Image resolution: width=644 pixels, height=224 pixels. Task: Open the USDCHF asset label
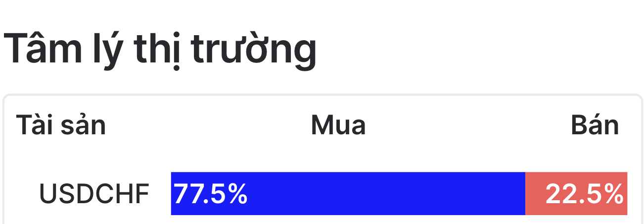[94, 194]
